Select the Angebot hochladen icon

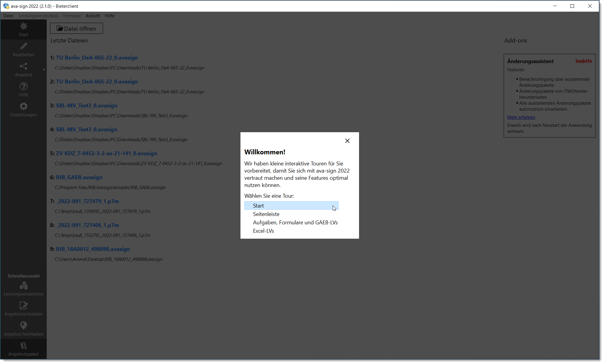pyautogui.click(x=23, y=328)
